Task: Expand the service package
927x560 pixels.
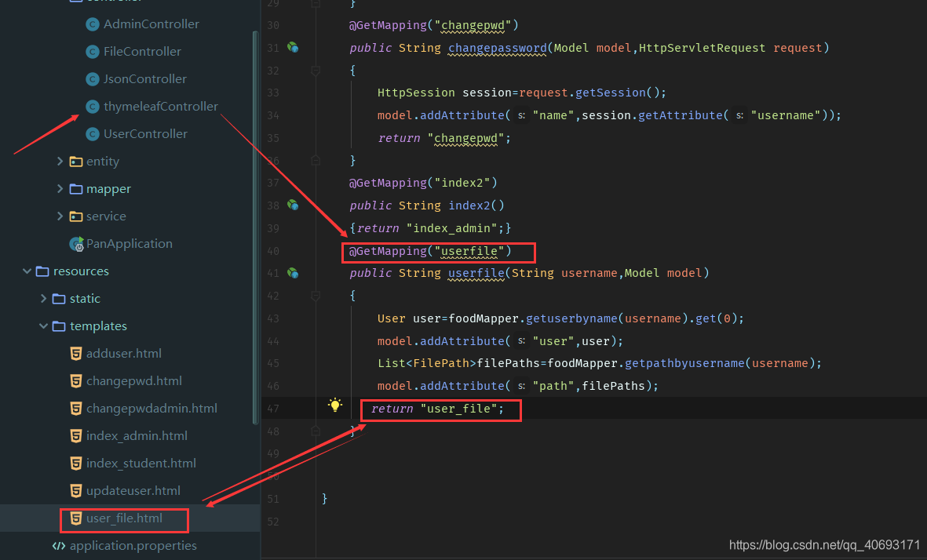Action: [x=60, y=216]
